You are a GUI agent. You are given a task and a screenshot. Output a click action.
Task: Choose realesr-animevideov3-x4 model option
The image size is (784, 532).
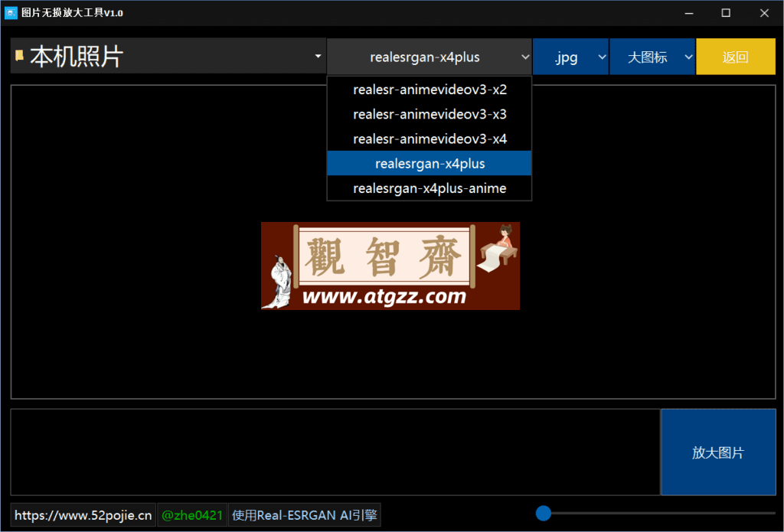pos(430,139)
